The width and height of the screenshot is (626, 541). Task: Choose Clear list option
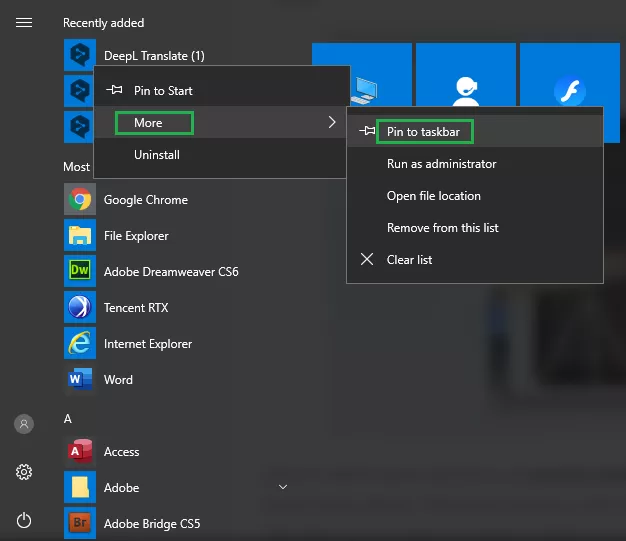pyautogui.click(x=475, y=260)
